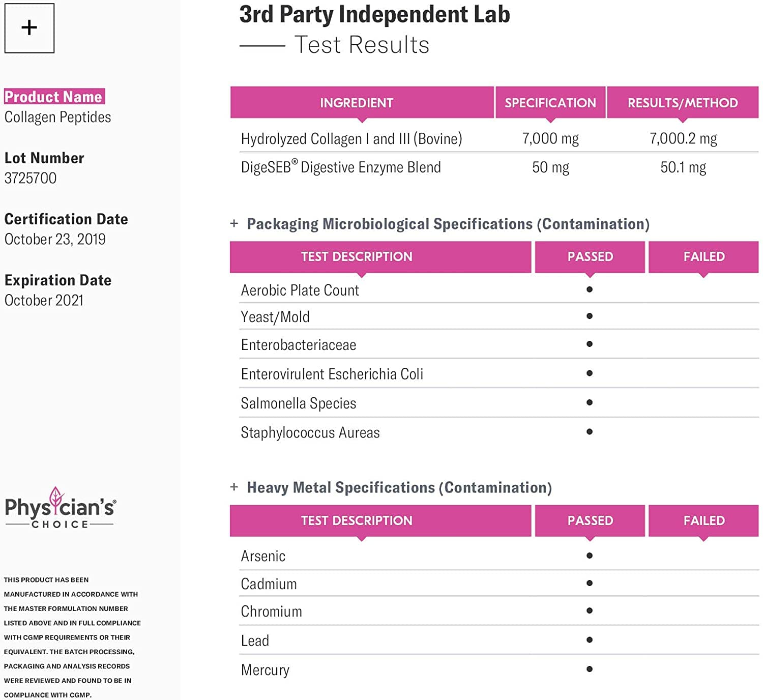Click the DigeSEB Digestive Enzyme Blend row

pyautogui.click(x=341, y=167)
